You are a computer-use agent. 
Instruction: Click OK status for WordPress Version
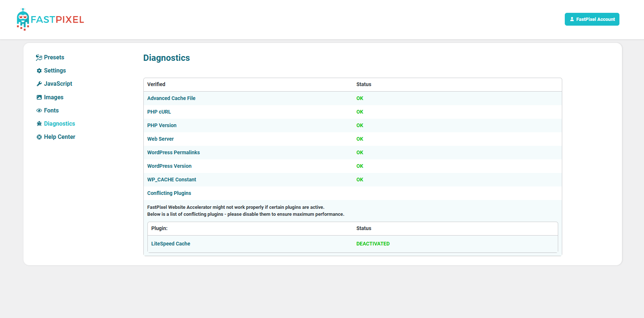point(360,166)
